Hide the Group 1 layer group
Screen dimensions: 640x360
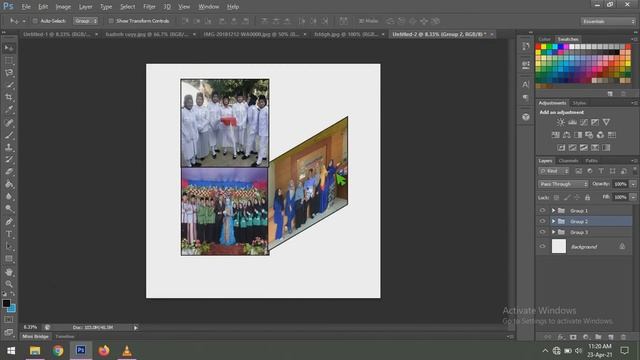tap(542, 211)
